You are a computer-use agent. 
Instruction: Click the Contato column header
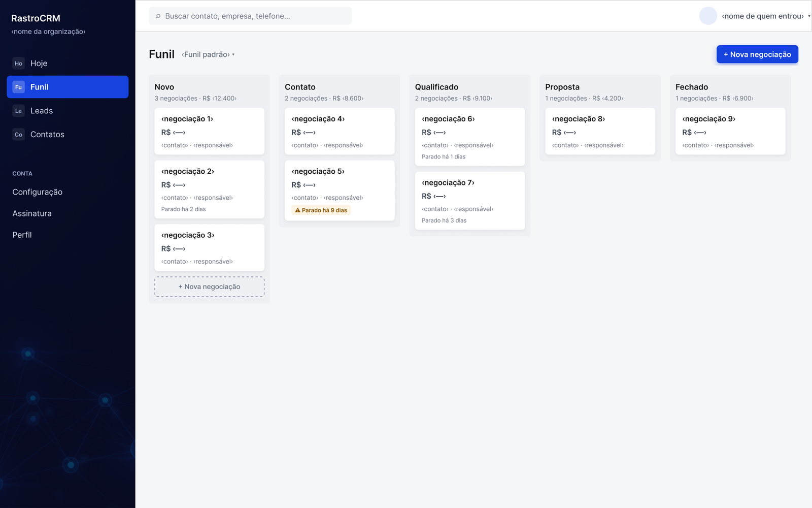(x=300, y=87)
